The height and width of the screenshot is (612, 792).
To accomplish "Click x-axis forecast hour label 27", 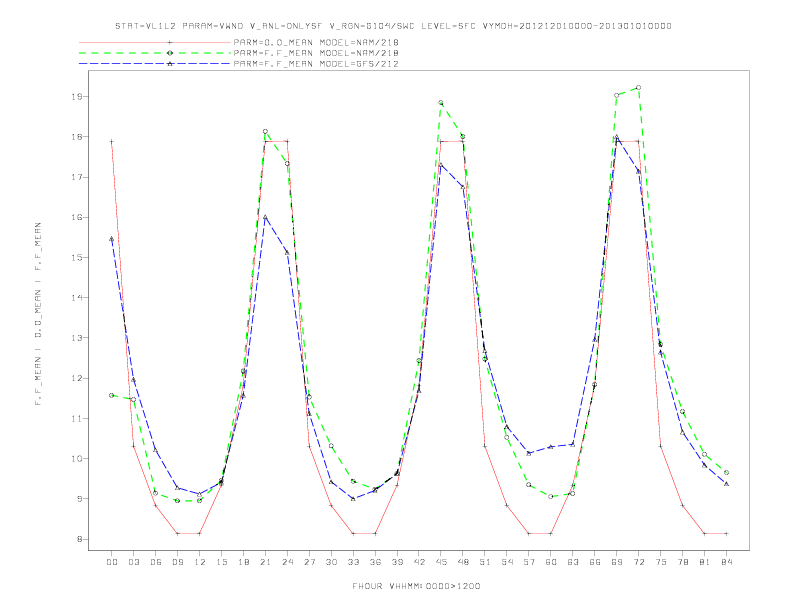I will 309,562.
